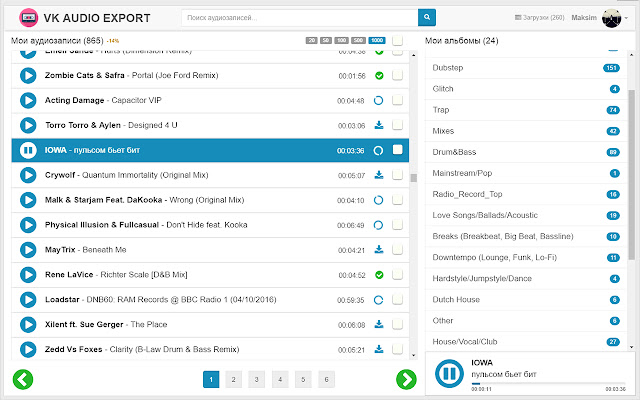Open the Загрузки (260) downloads link
The image size is (640, 400).
click(539, 18)
